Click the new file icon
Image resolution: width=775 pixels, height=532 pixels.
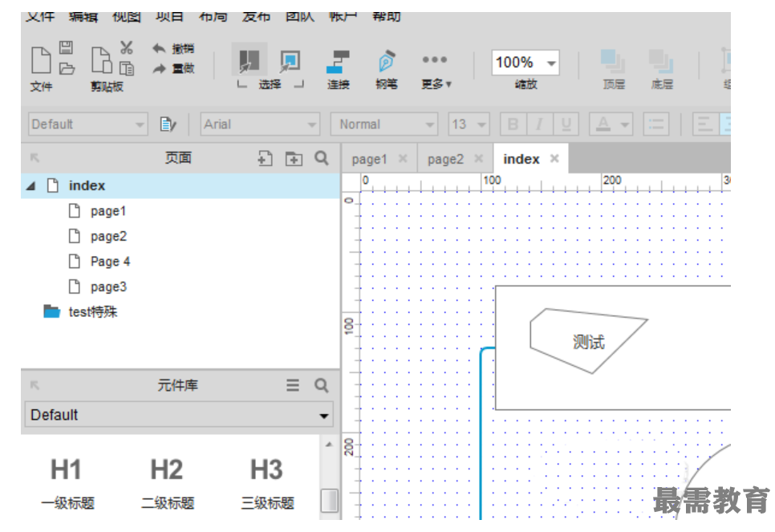pyautogui.click(x=41, y=60)
